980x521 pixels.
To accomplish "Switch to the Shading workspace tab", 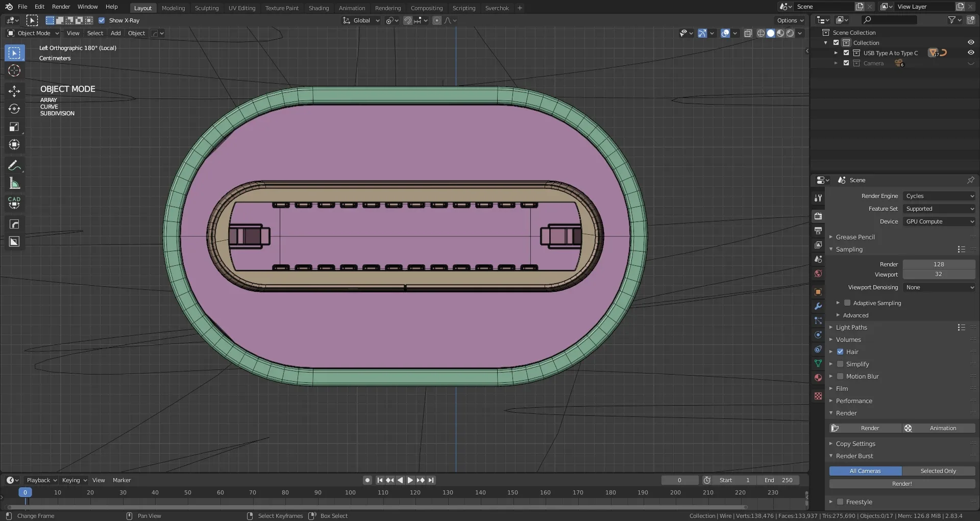I will tap(318, 8).
